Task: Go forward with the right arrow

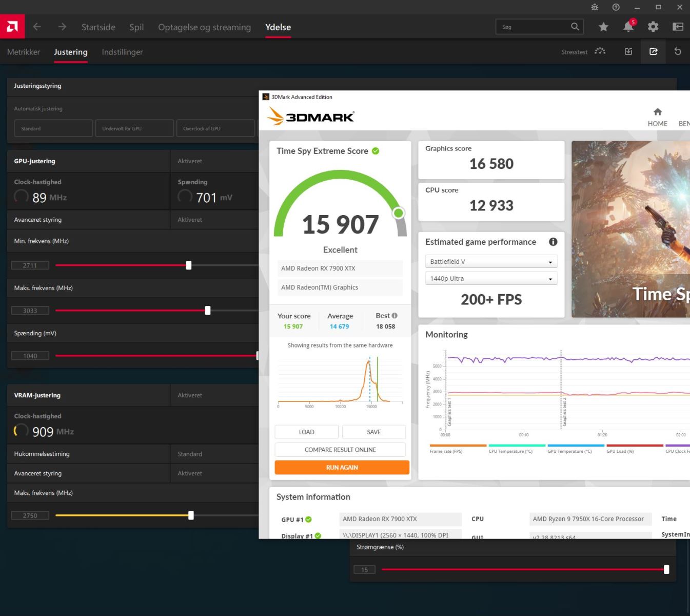Action: pos(62,27)
